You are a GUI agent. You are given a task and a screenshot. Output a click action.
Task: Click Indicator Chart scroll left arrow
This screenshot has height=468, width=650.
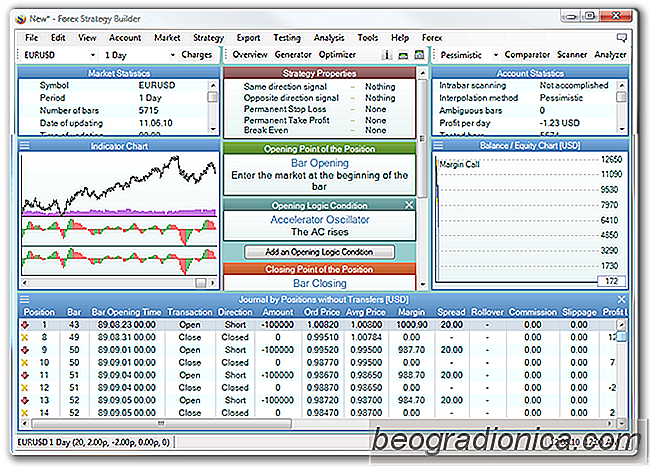coord(25,283)
